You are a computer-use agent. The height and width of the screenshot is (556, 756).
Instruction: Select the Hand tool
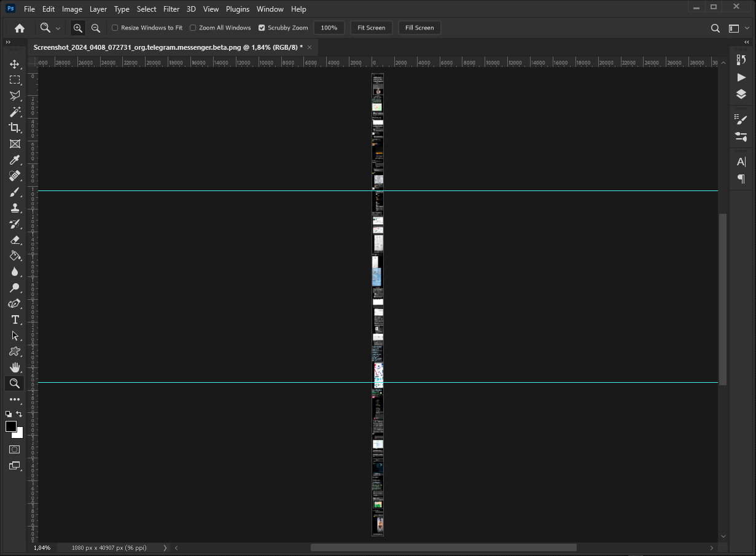(15, 367)
